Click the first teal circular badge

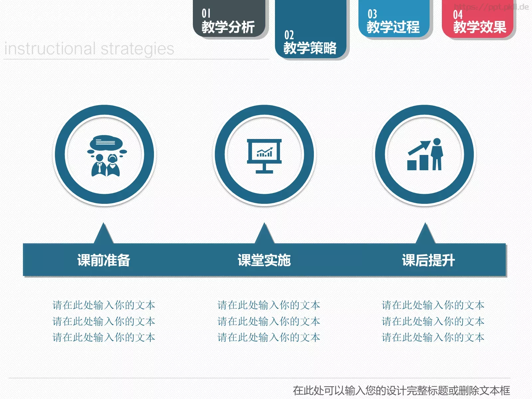(105, 155)
